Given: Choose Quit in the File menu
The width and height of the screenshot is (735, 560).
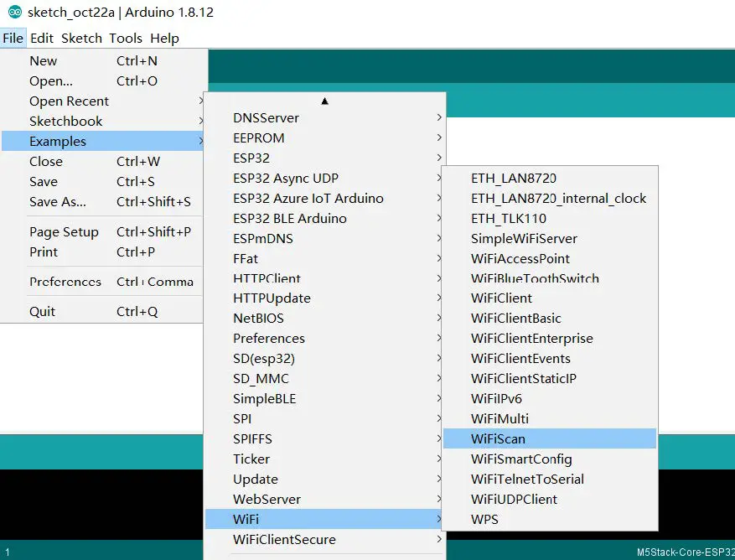Looking at the screenshot, I should point(102,311).
